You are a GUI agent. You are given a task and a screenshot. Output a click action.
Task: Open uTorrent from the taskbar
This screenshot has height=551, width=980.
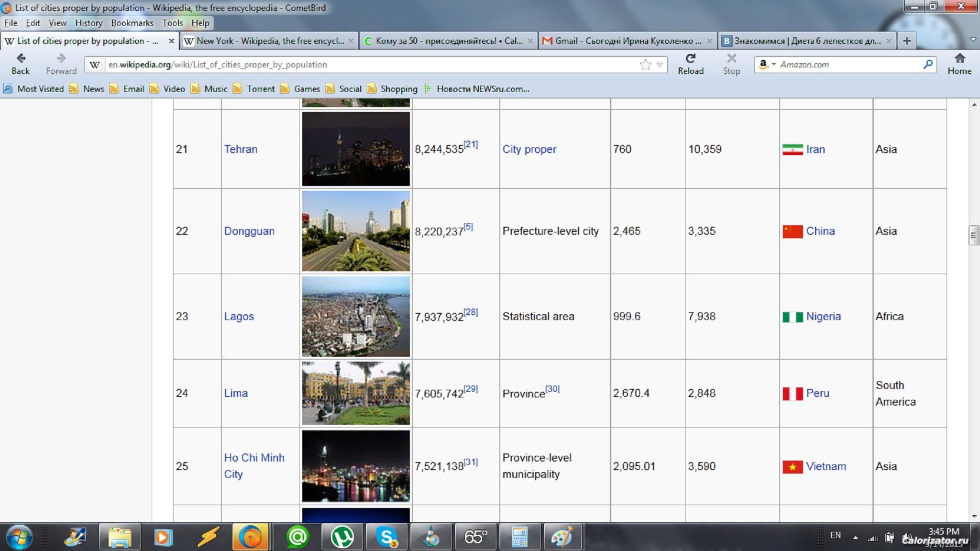coord(342,537)
